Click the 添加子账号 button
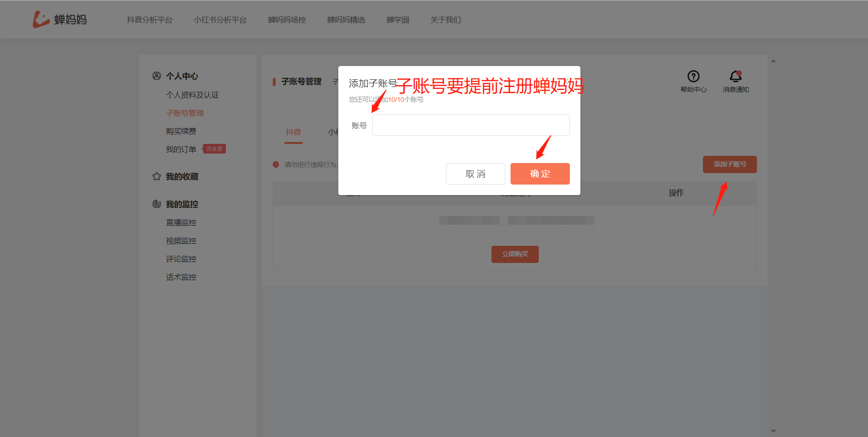 click(730, 164)
